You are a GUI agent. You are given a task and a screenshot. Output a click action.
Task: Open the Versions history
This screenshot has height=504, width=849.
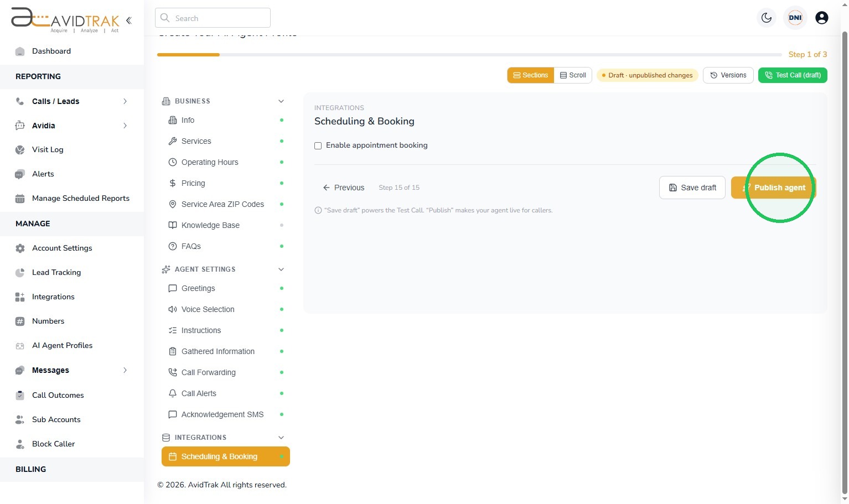point(728,75)
